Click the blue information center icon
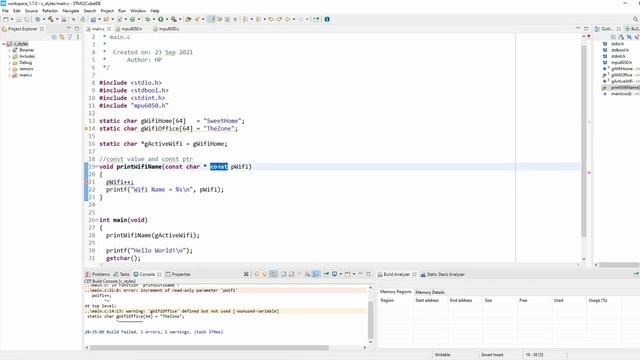 327,19
